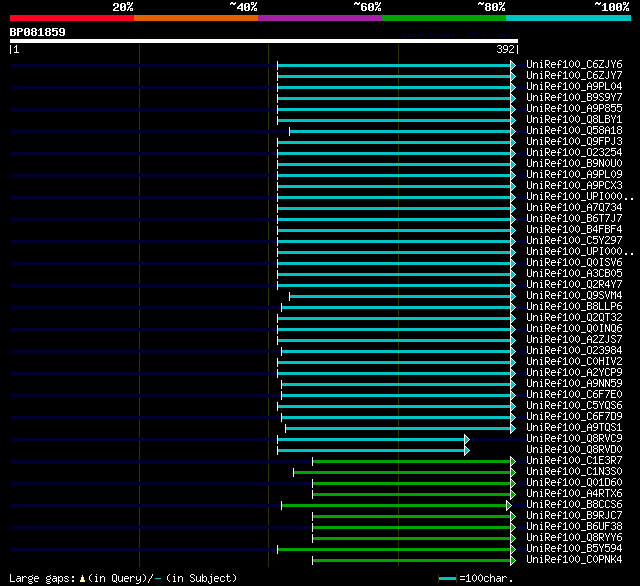Image resolution: width=640 pixels, height=586 pixels.
Task: Click the UniRef100_B9S9Y7 label
Action: point(574,98)
